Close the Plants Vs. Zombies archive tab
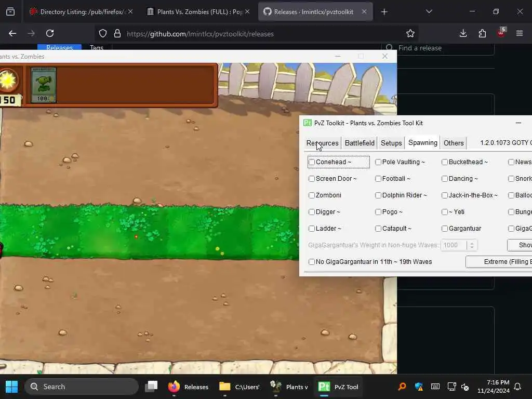 (247, 11)
